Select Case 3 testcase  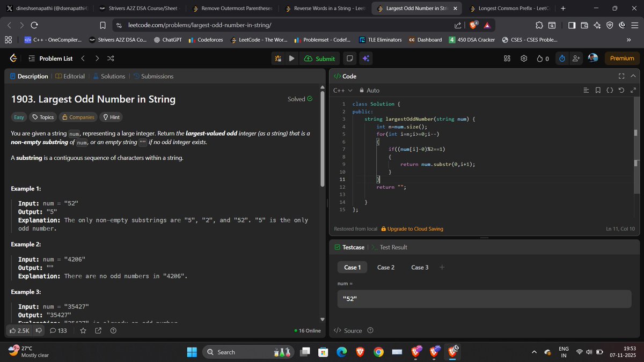420,267
